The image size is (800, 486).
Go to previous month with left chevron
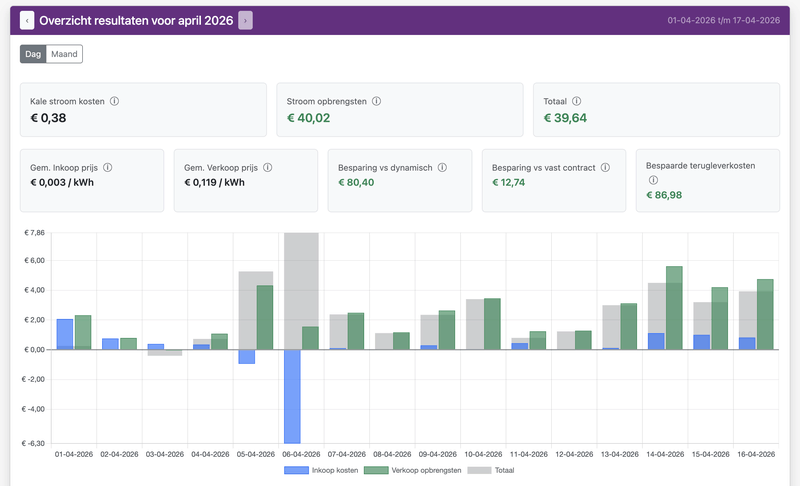27,20
